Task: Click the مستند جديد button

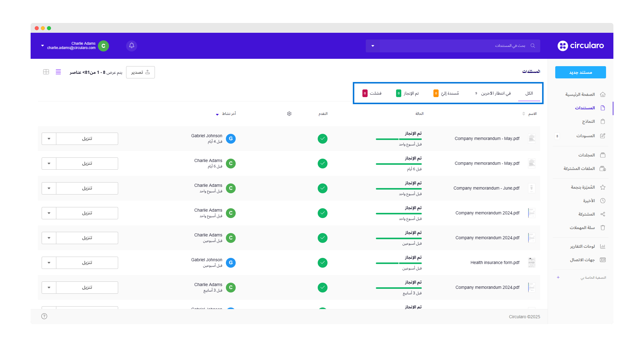Action: pyautogui.click(x=580, y=72)
